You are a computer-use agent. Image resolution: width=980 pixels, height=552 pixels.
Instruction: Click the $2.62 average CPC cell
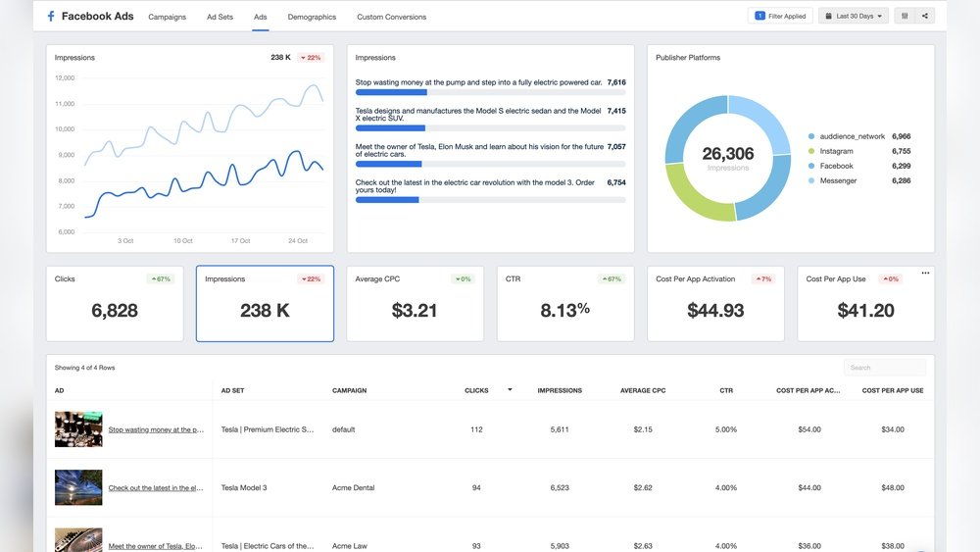(x=643, y=487)
